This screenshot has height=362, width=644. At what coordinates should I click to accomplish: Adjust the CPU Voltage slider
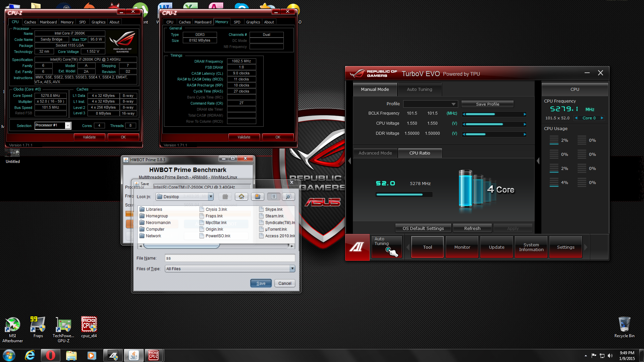494,124
